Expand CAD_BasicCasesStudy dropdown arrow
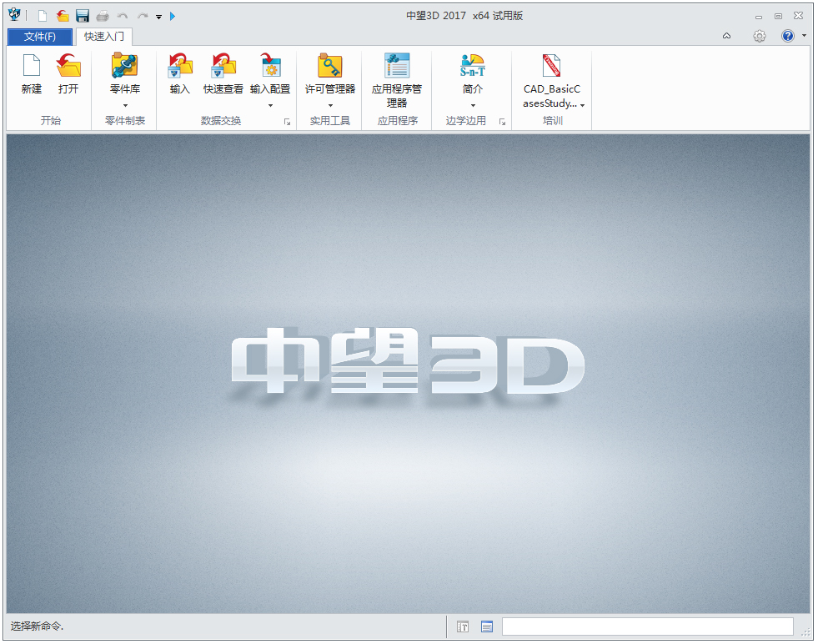Image resolution: width=818 pixels, height=644 pixels. (582, 105)
